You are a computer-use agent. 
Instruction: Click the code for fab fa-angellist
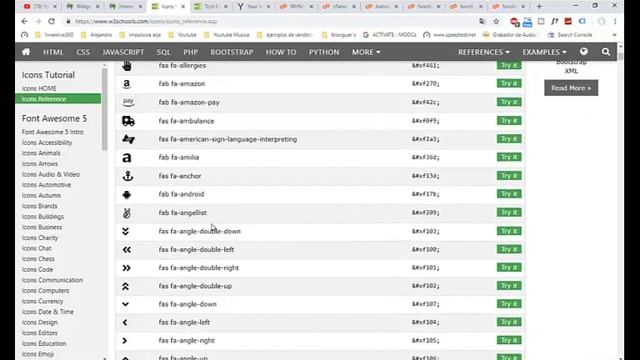pos(426,213)
